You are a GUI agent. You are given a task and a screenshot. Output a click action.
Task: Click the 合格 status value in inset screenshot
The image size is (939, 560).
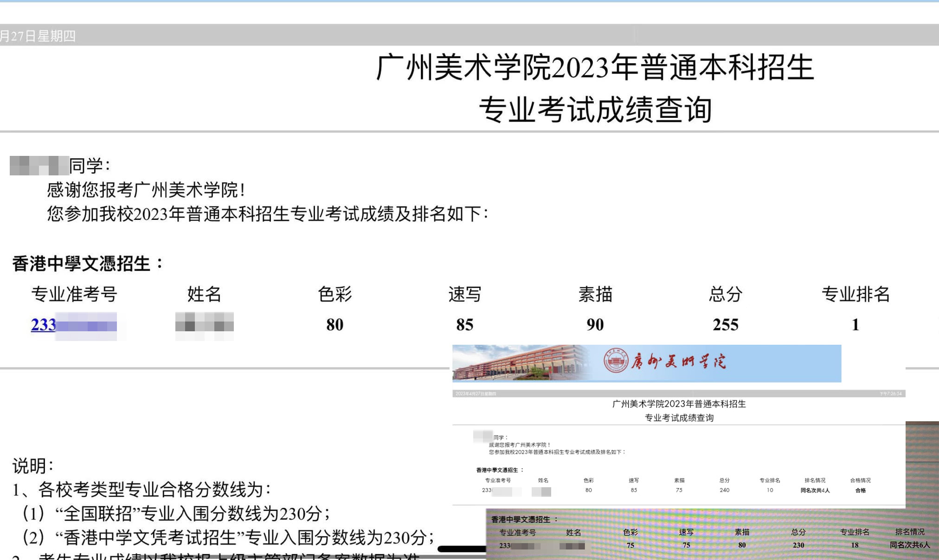[861, 490]
